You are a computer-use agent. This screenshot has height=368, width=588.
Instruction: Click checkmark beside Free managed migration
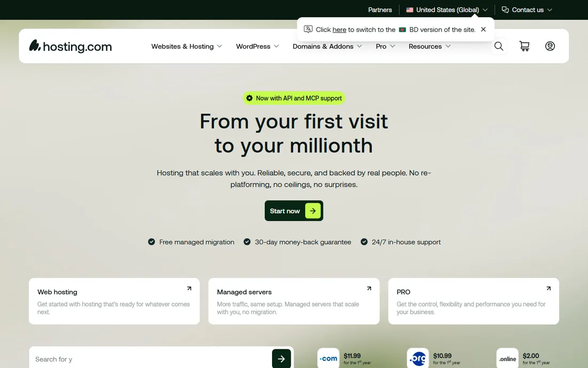(151, 242)
